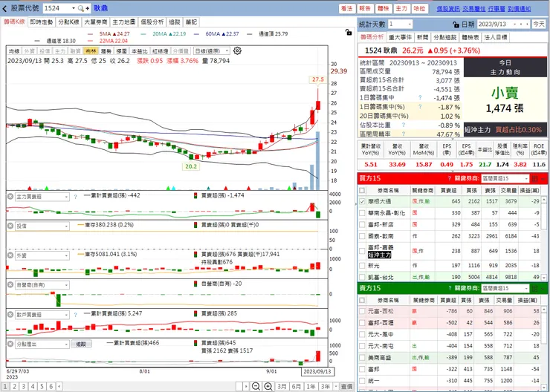The height and width of the screenshot is (392, 550).
Task: Remove the 散戶買賣超 indicator panel
Action: point(10,315)
